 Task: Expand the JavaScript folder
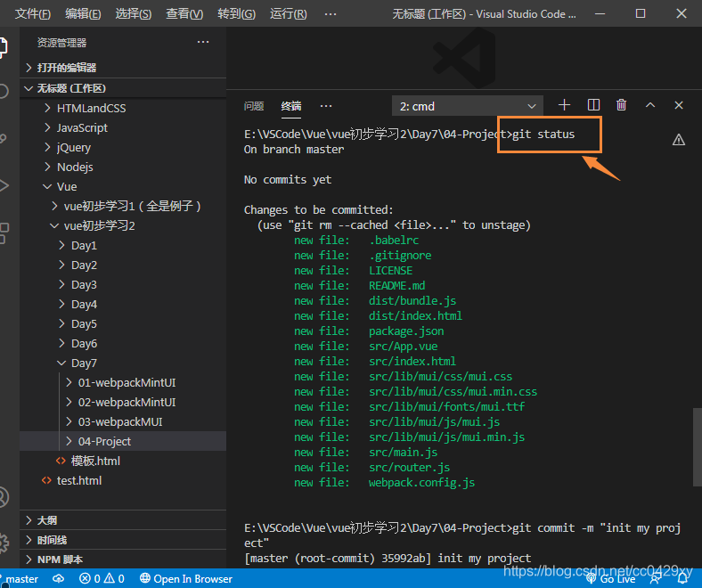tap(123, 127)
